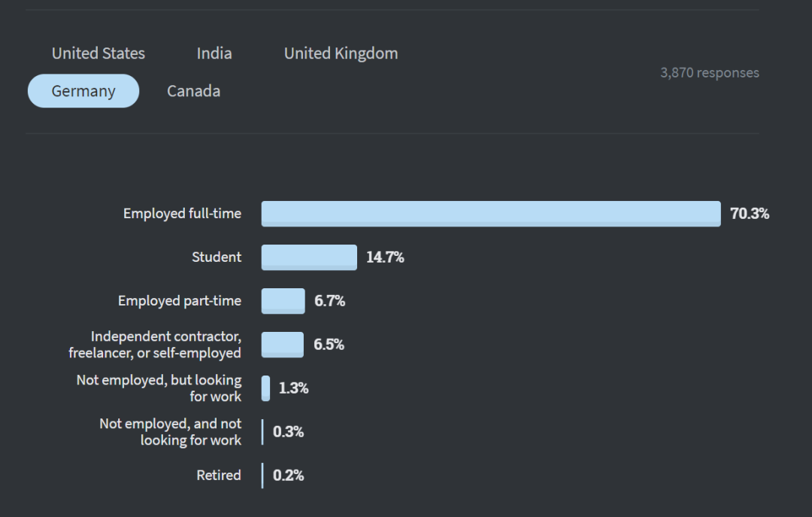Click the 6.5% value label
The height and width of the screenshot is (517, 812).
coord(329,345)
